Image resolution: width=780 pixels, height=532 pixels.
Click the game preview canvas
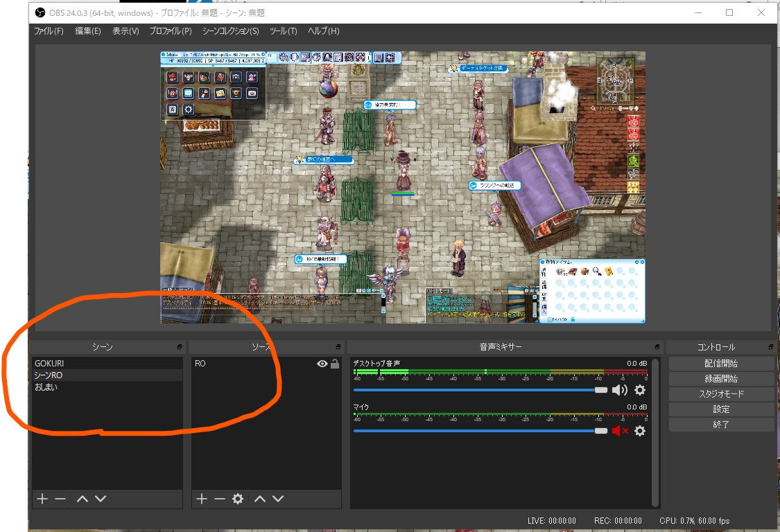[x=402, y=188]
